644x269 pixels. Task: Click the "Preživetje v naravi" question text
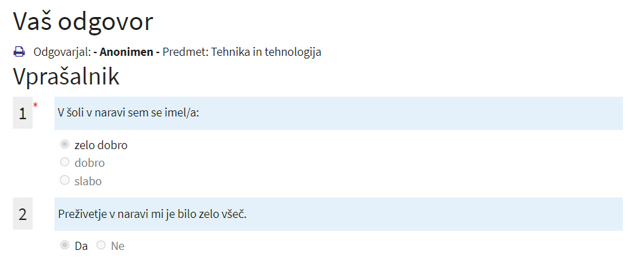(152, 215)
